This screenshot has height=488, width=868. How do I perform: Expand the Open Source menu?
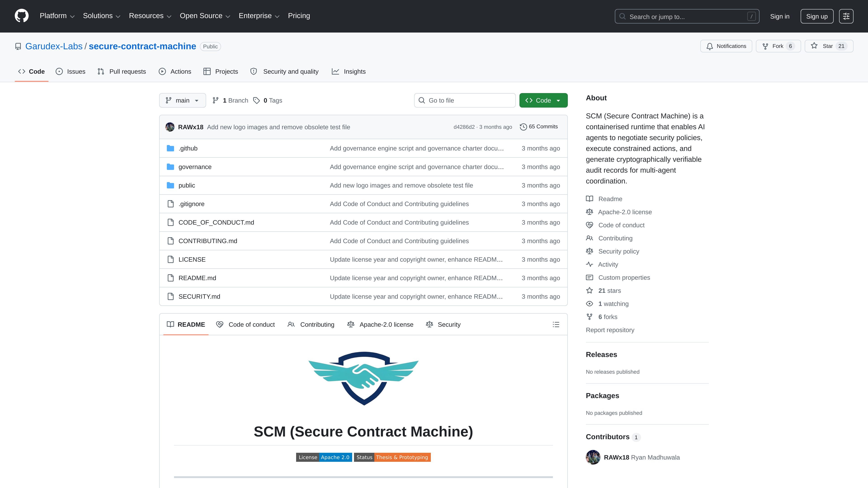205,16
